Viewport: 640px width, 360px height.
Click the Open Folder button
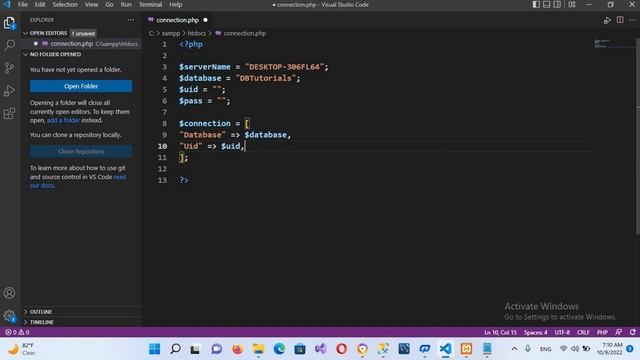[x=81, y=86]
